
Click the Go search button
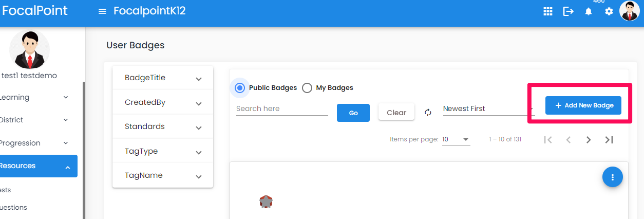[x=353, y=113]
